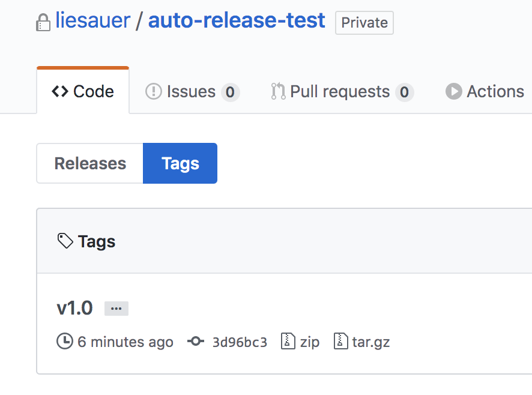Click the Pull requests count badge 0
Screen dimensions: 532x395
click(x=405, y=92)
